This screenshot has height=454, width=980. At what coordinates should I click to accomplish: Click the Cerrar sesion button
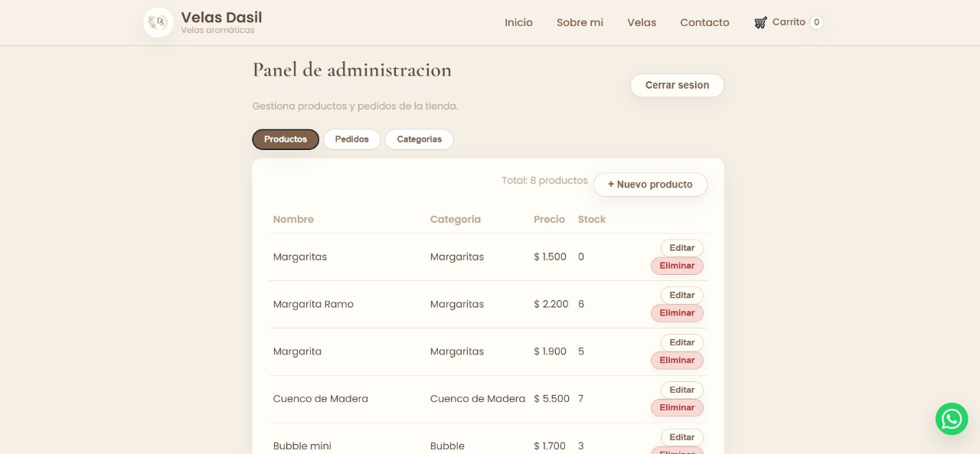pos(677,85)
